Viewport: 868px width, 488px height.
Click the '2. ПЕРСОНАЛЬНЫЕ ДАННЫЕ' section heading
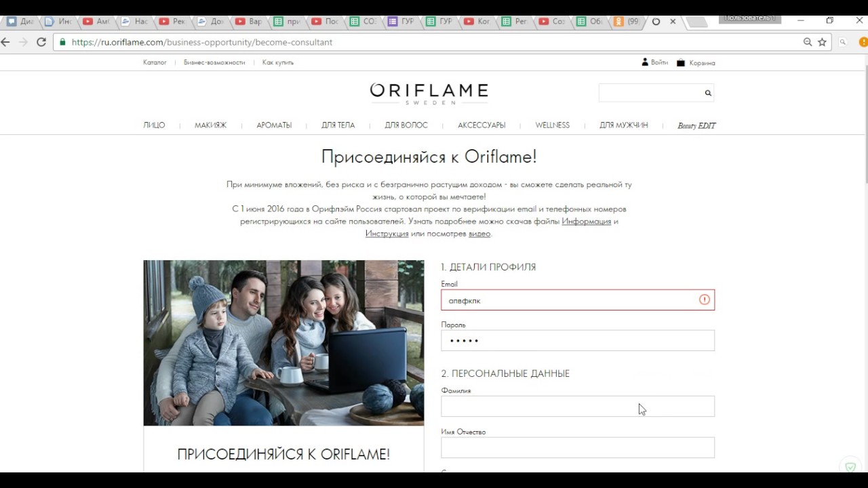505,373
